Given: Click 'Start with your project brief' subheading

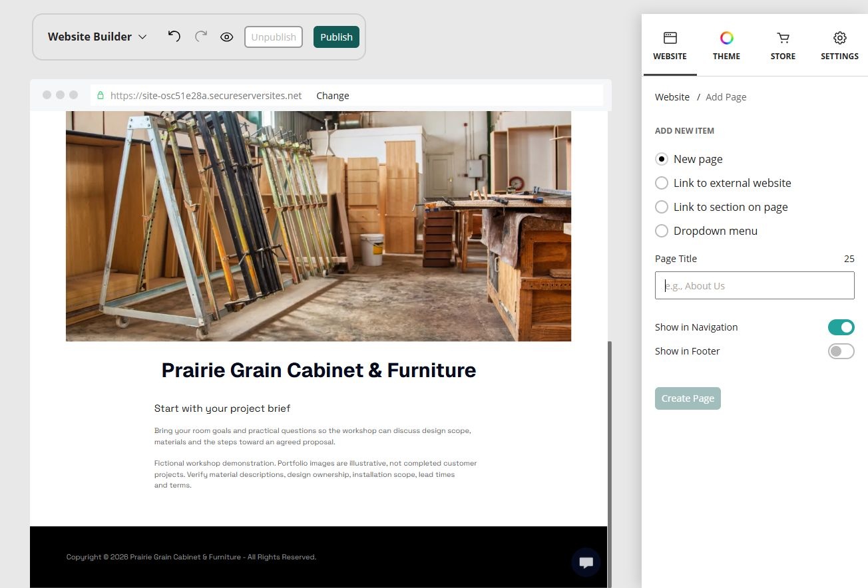Looking at the screenshot, I should 222,408.
